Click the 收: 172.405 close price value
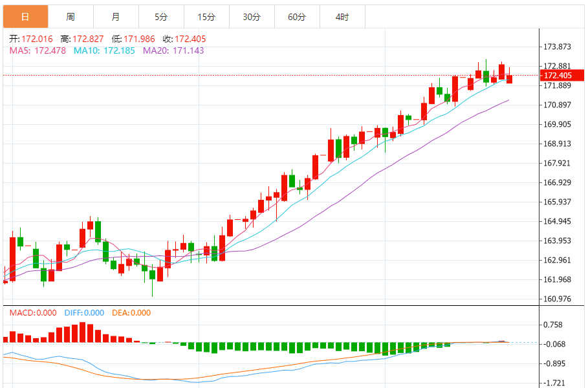588x388 pixels. (184, 39)
